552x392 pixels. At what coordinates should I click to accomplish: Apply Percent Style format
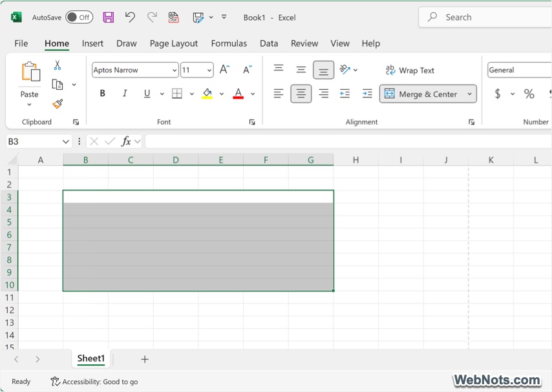(x=529, y=94)
